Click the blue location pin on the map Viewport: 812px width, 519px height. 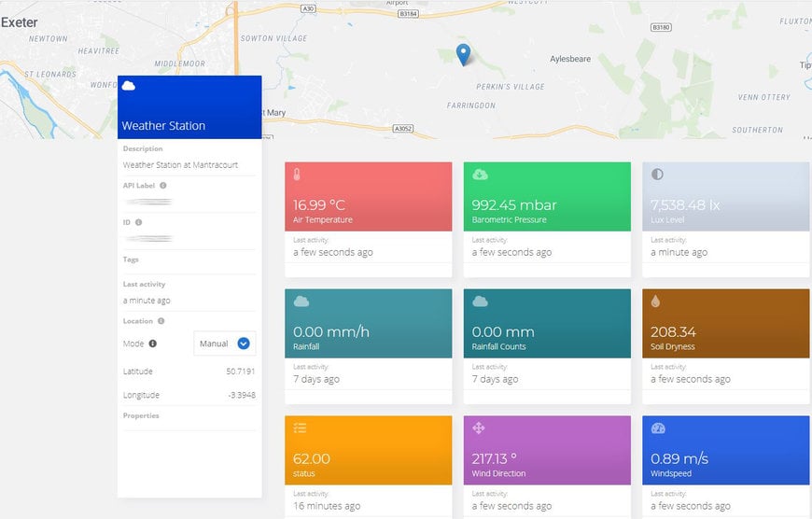[x=463, y=54]
